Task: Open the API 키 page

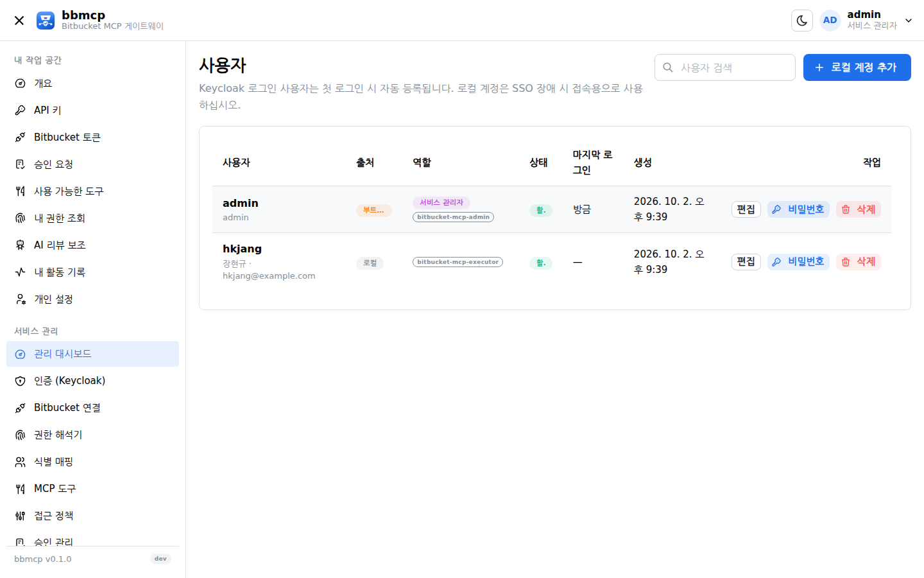Action: (x=92, y=110)
